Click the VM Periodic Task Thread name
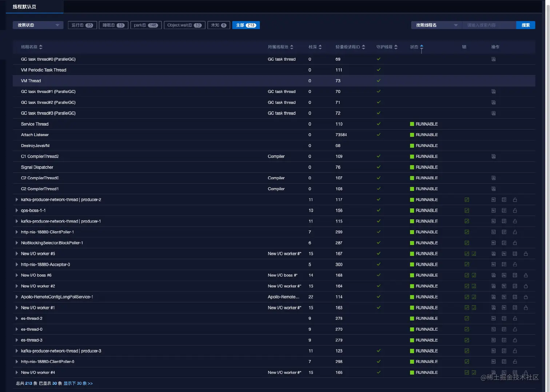 [44, 70]
